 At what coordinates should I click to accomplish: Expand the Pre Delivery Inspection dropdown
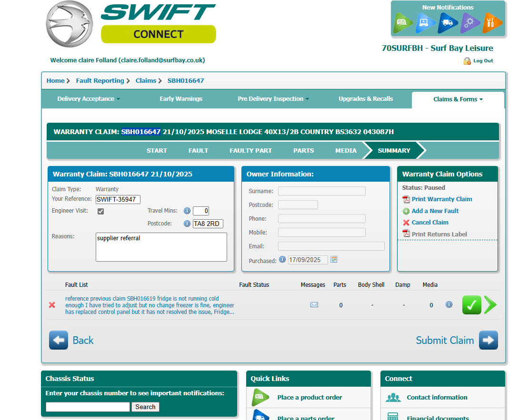pos(273,98)
